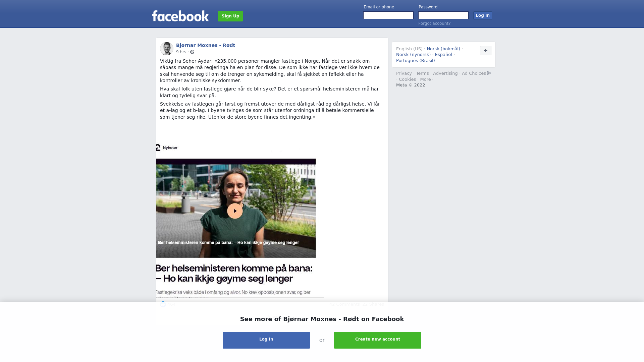This screenshot has height=362, width=644.
Task: Click the blue Log In banner button
Action: (x=266, y=340)
